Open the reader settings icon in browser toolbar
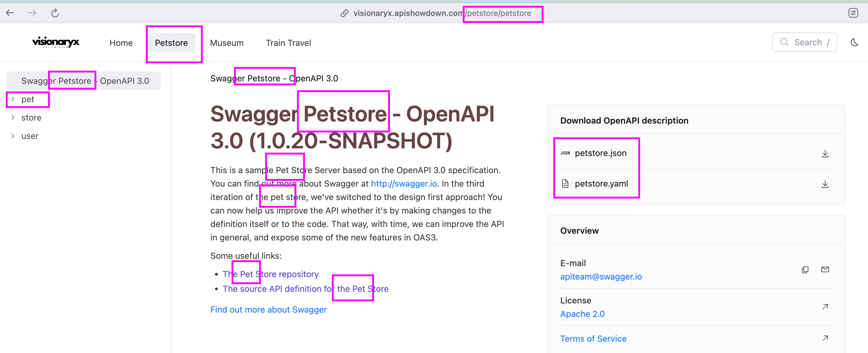The height and width of the screenshot is (353, 868). coord(853,13)
